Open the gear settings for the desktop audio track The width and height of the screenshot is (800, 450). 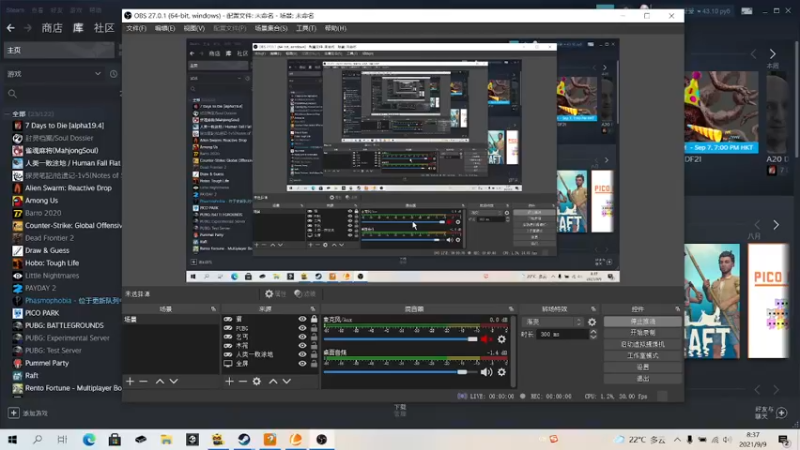(x=502, y=372)
